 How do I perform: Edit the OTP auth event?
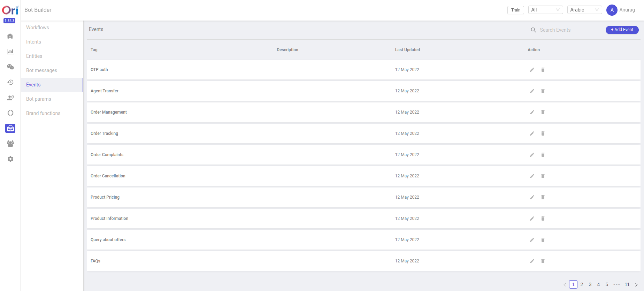click(532, 70)
